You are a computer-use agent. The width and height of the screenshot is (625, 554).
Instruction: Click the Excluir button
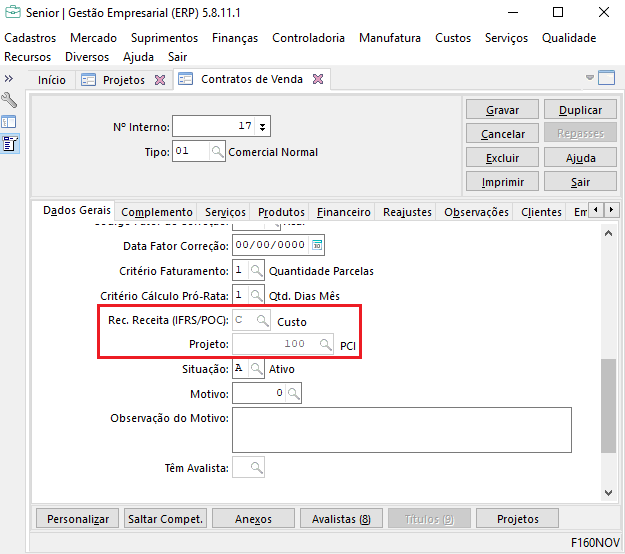[502, 158]
